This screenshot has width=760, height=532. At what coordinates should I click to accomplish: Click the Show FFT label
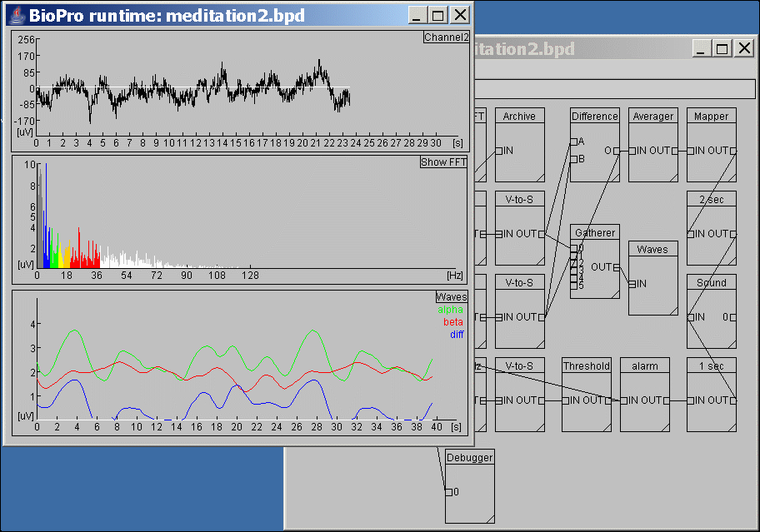[443, 162]
